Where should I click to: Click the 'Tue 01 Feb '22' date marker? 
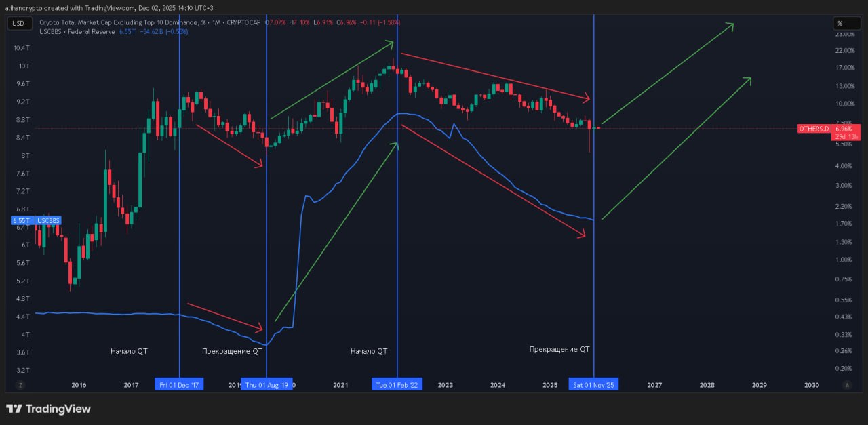point(397,384)
